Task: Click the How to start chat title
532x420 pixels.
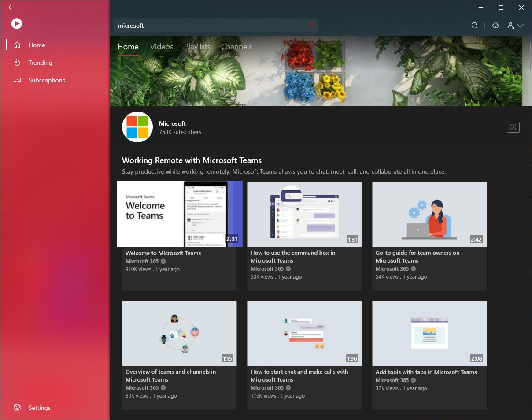Action: pyautogui.click(x=299, y=375)
